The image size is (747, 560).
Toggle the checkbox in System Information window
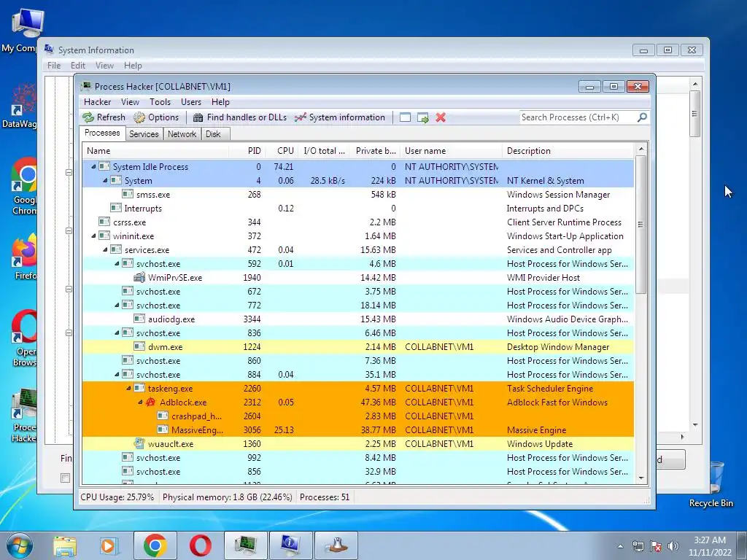pos(65,478)
